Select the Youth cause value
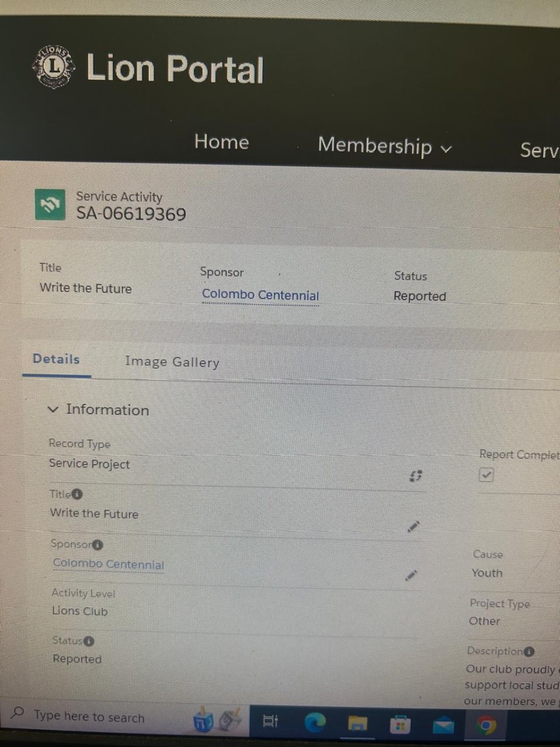This screenshot has height=747, width=560. click(x=487, y=573)
